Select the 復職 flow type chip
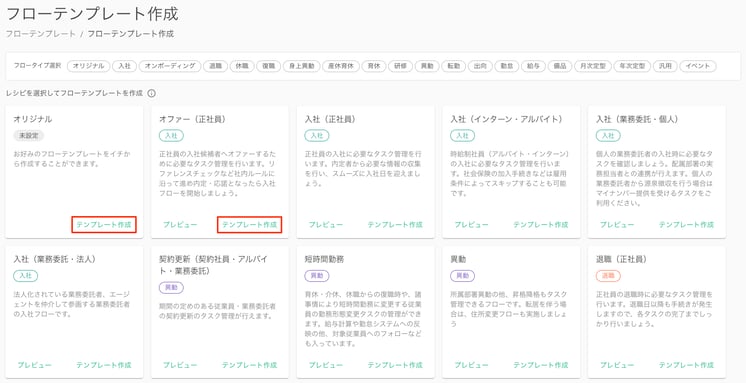Viewport: 746px width, 383px height. coord(268,66)
